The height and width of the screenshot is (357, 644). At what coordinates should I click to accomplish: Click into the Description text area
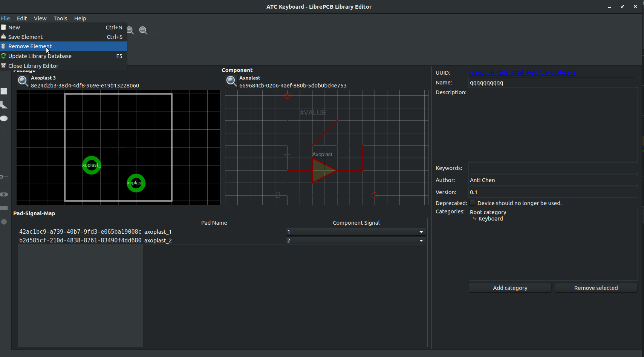(x=553, y=125)
